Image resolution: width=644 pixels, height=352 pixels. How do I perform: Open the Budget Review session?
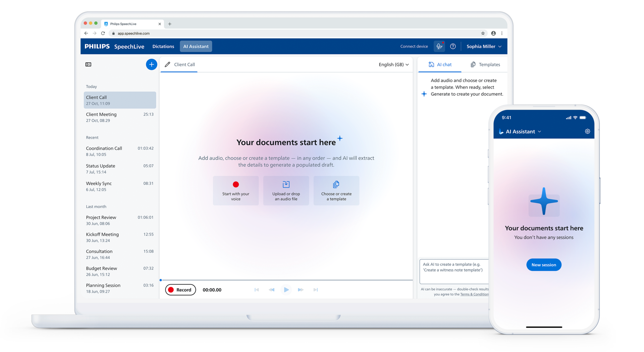(120, 271)
